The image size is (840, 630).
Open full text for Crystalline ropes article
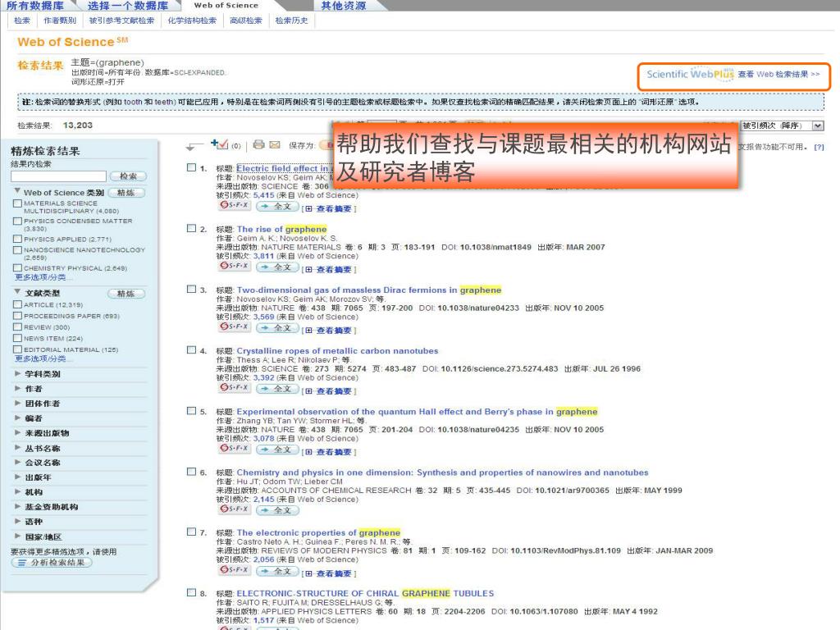point(277,388)
